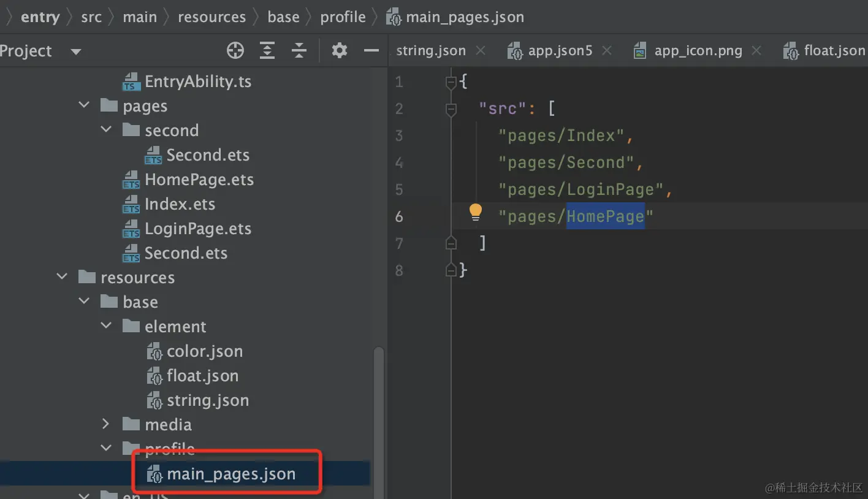Click the main breadcrumb
This screenshot has height=499, width=868.
140,17
